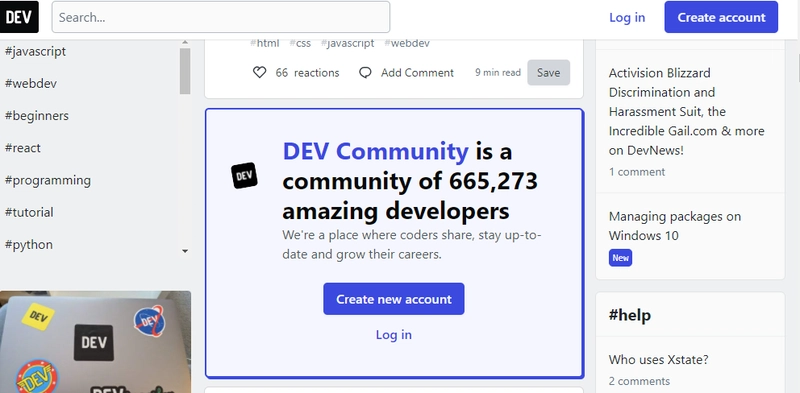The height and width of the screenshot is (393, 800).
Task: Open the #python tag in sidebar
Action: tap(29, 244)
